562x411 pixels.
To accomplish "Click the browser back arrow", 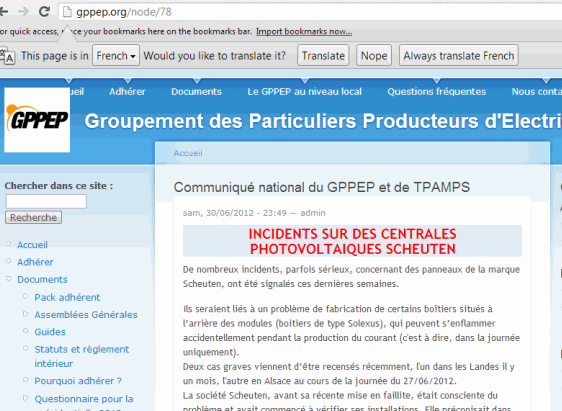I will [4, 11].
